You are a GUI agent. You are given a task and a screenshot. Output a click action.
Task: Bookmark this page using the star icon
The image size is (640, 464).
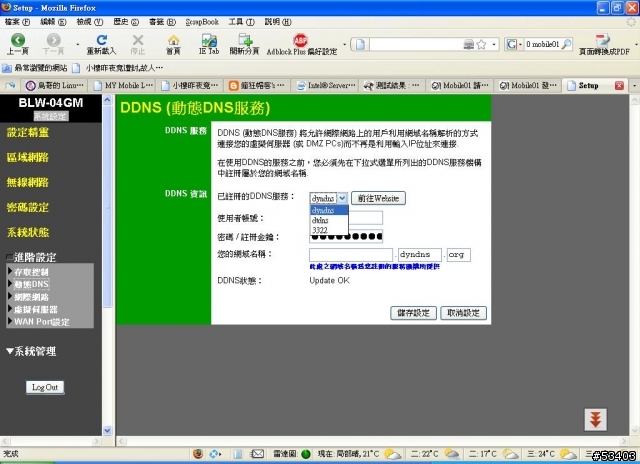point(481,44)
